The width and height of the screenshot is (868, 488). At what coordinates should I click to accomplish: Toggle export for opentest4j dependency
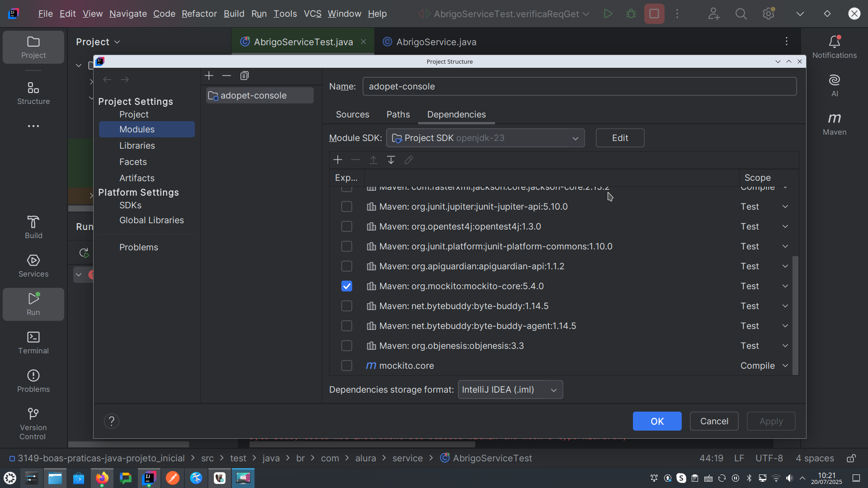(x=347, y=226)
